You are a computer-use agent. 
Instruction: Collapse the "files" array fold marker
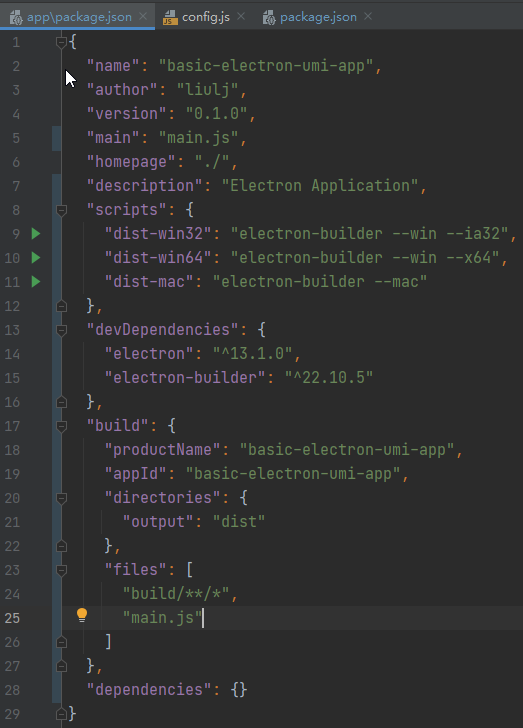(61, 570)
